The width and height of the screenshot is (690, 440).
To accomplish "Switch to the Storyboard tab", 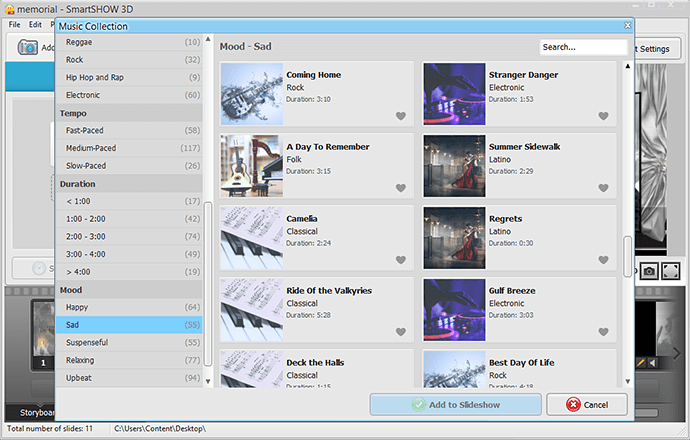I will [x=36, y=412].
